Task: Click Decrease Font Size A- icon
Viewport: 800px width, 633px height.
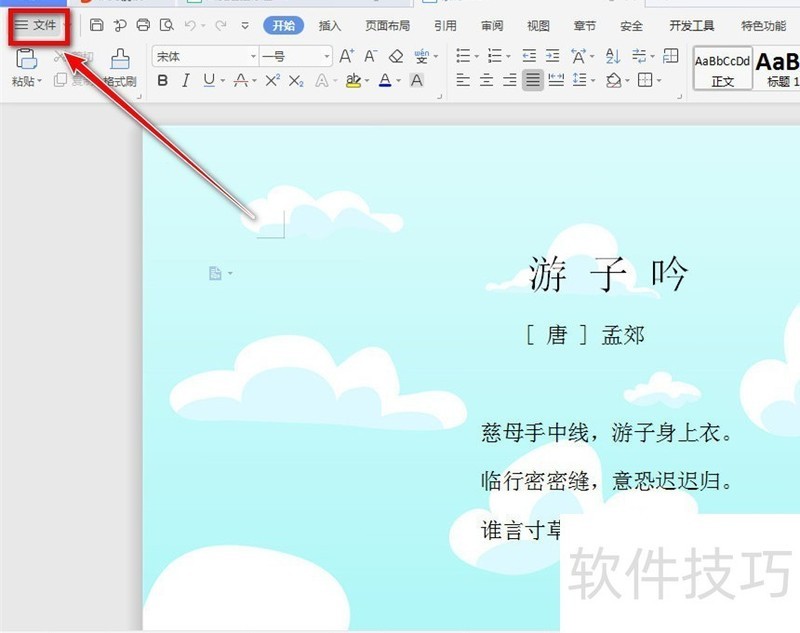Action: point(371,56)
